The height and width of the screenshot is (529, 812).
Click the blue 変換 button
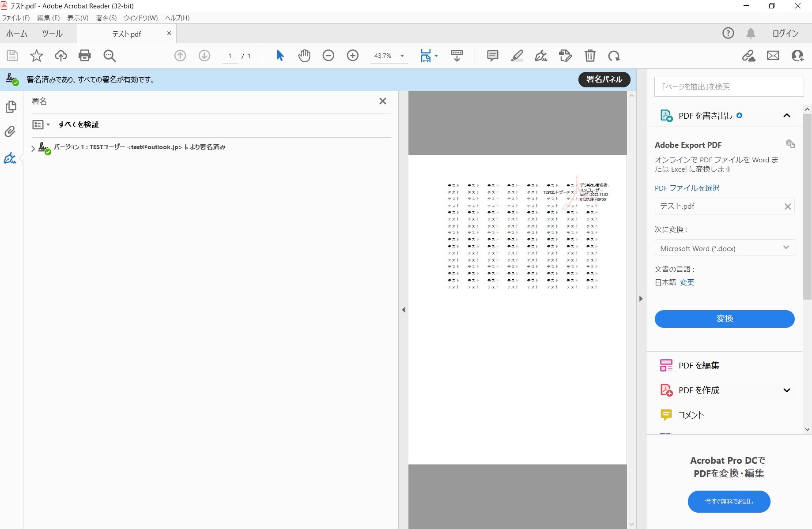coord(724,319)
